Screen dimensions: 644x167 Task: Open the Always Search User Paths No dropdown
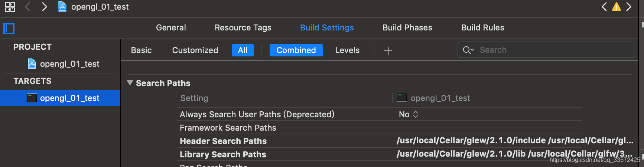pos(409,114)
